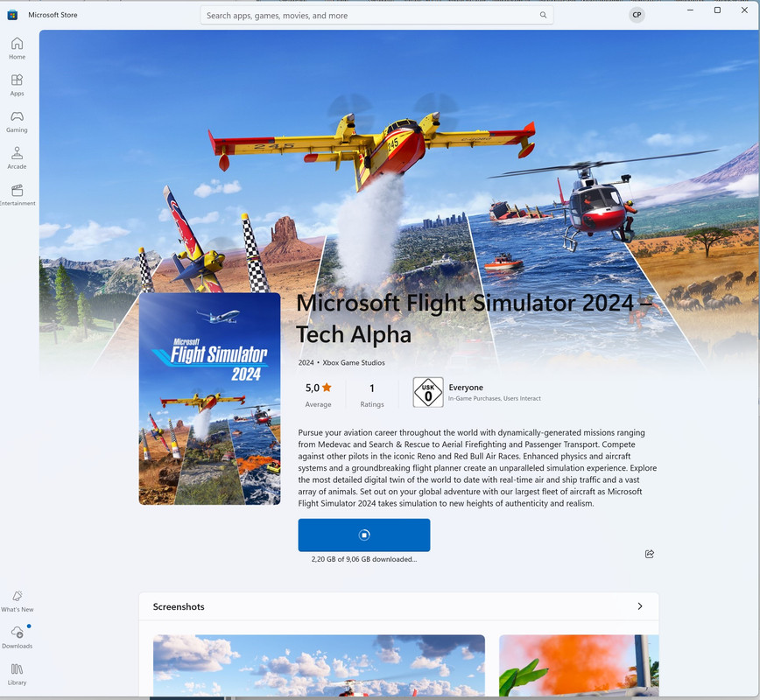Click the orange rating star
The width and height of the screenshot is (760, 700).
point(327,387)
